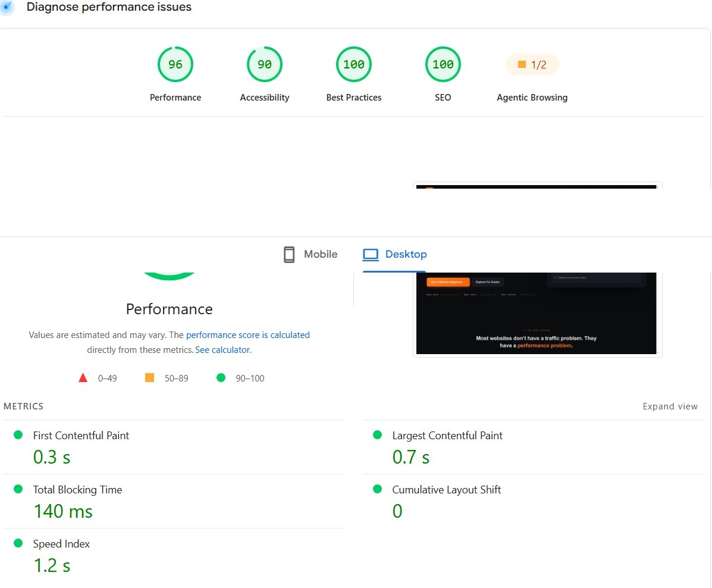This screenshot has width=712, height=588.
Task: Switch to the Desktop tab
Action: 394,255
